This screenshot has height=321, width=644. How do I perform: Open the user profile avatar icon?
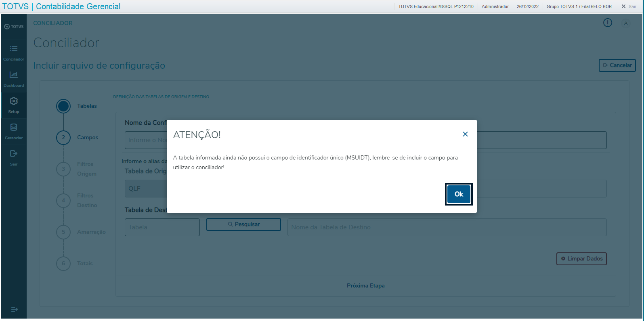pos(626,23)
